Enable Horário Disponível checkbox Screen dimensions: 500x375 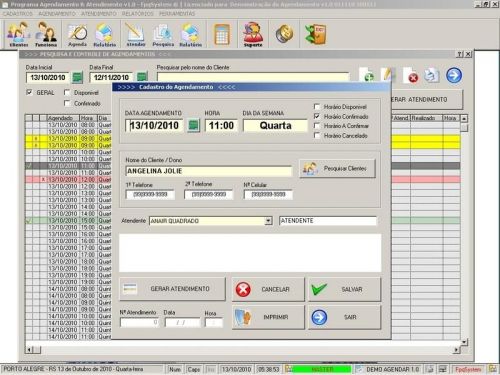coord(317,107)
